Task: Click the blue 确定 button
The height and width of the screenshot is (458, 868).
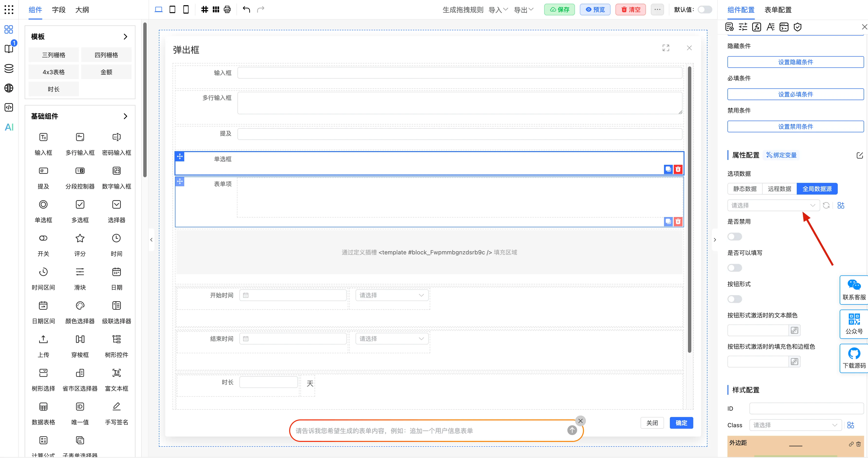Action: [681, 423]
